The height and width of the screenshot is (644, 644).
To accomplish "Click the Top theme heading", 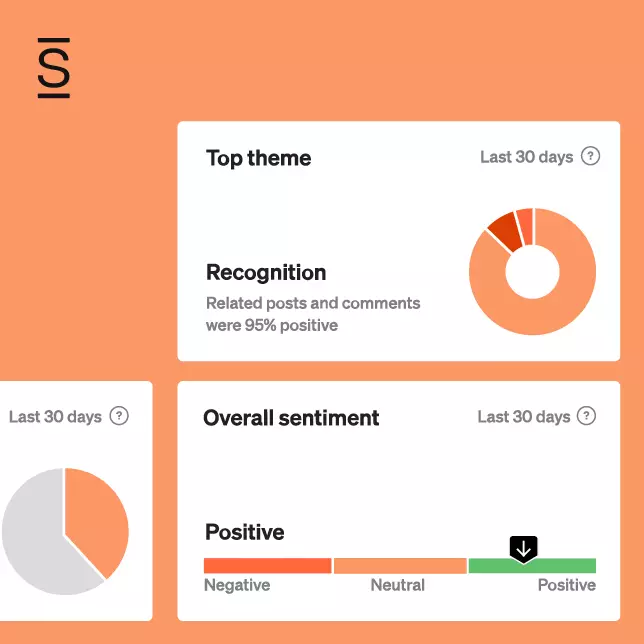I will (x=258, y=158).
